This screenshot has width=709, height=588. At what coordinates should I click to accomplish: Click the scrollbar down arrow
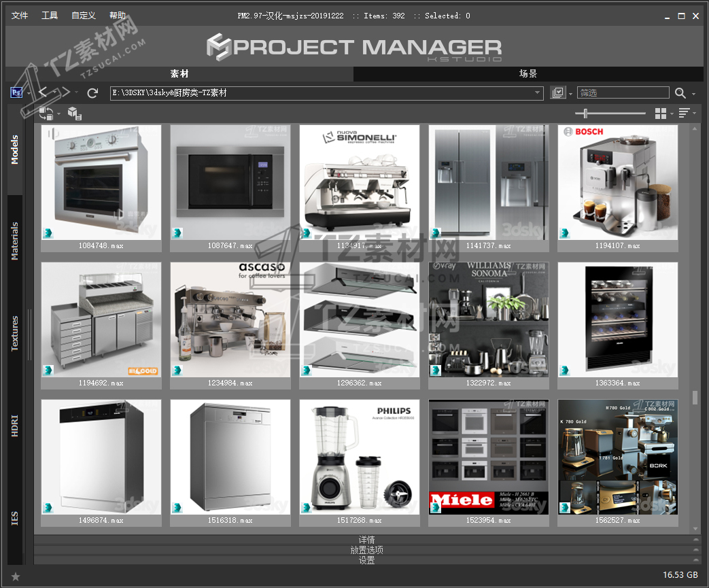coord(695,528)
